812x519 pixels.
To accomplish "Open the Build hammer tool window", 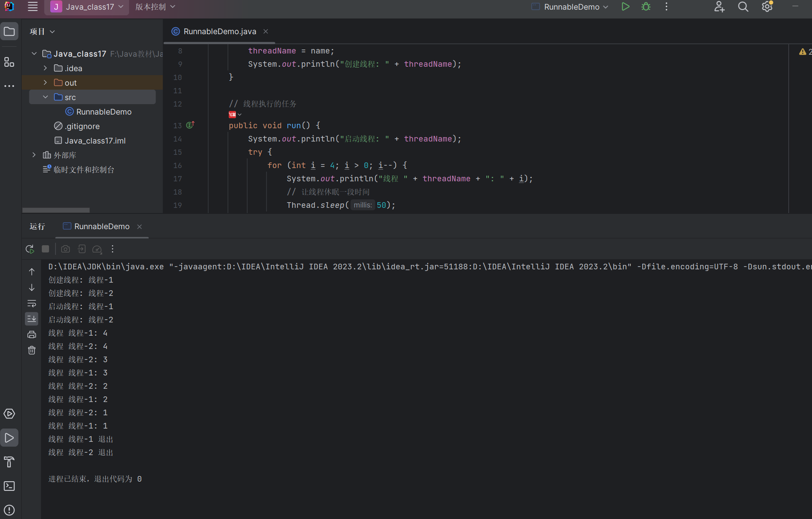I will [x=9, y=462].
